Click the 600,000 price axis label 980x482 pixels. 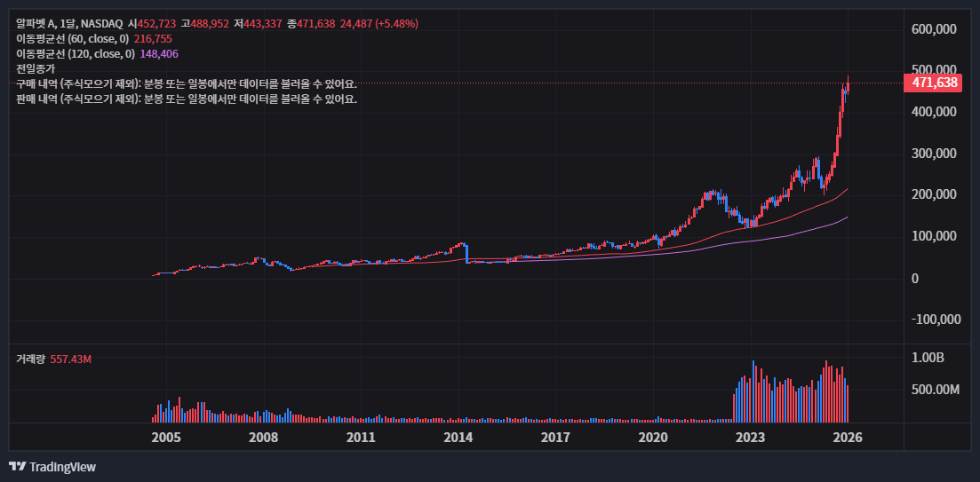[x=935, y=28]
